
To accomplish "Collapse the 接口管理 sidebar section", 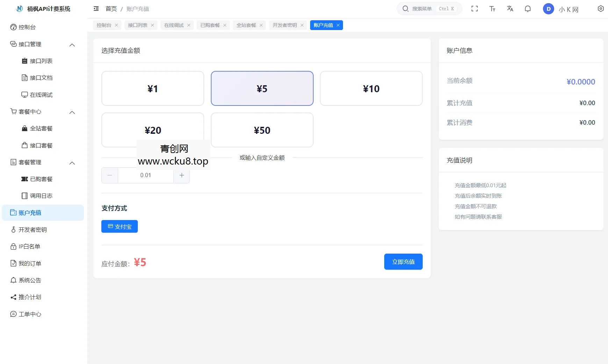I will [x=72, y=45].
